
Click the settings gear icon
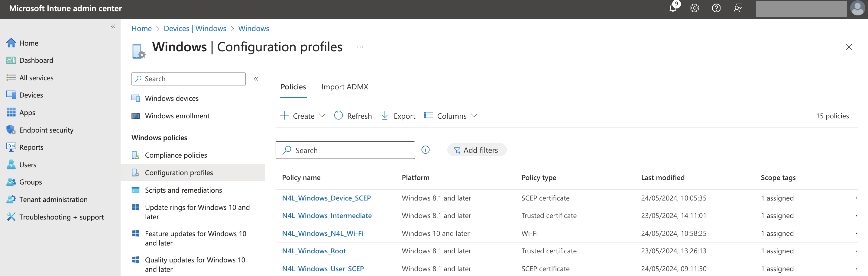click(x=694, y=8)
